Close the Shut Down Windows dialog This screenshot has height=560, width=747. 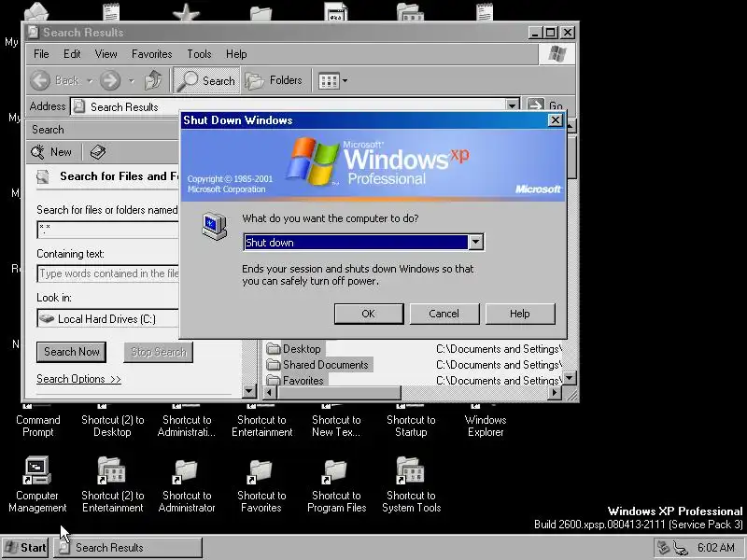coord(555,120)
